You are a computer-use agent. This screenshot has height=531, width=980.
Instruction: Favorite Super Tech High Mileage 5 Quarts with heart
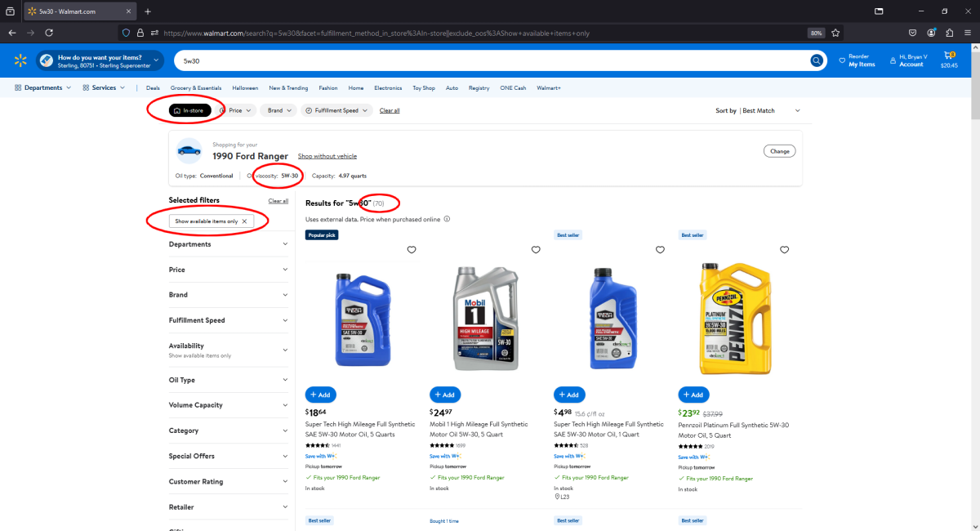(412, 250)
